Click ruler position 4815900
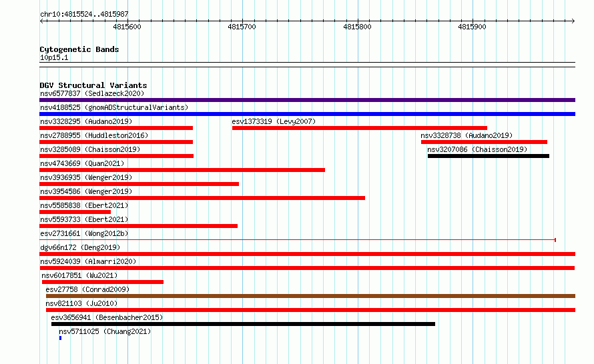 (x=472, y=27)
